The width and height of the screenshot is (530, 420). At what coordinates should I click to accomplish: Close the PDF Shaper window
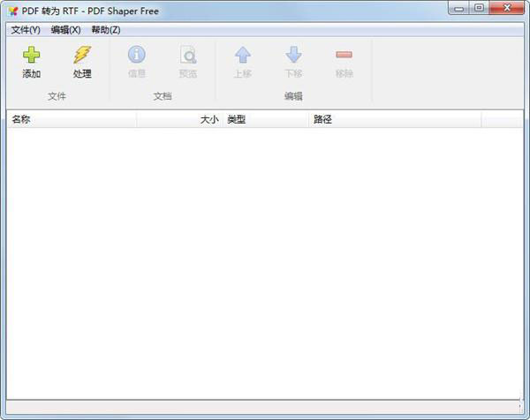coord(507,8)
